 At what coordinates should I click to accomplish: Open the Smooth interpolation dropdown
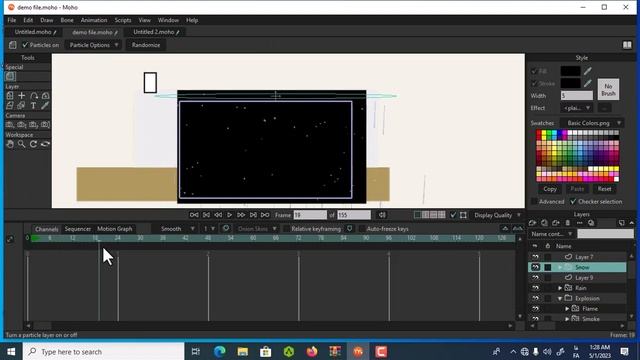tap(176, 229)
